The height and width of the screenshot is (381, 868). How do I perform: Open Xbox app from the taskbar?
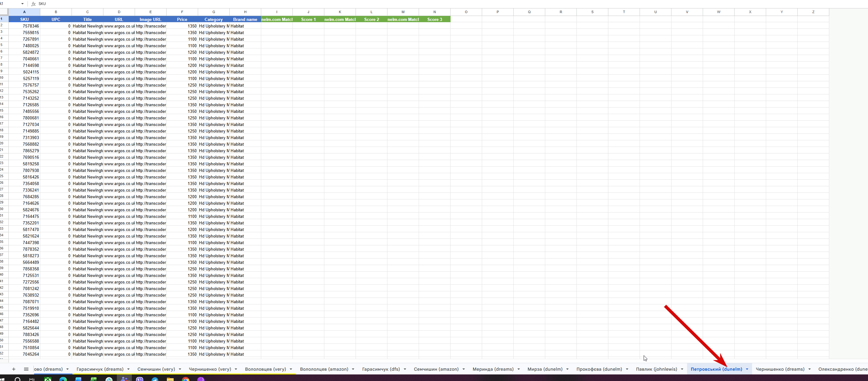[x=48, y=379]
